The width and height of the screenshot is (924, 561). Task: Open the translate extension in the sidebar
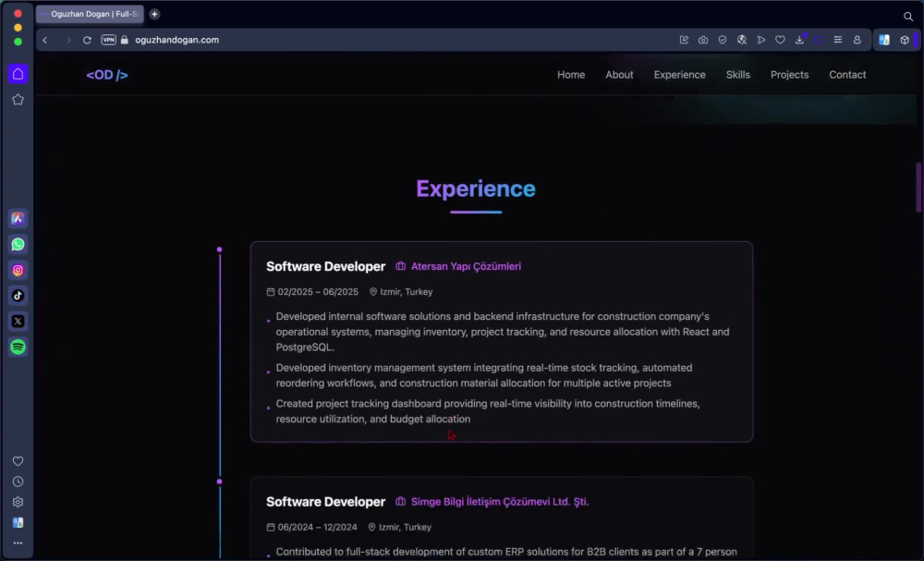click(18, 523)
